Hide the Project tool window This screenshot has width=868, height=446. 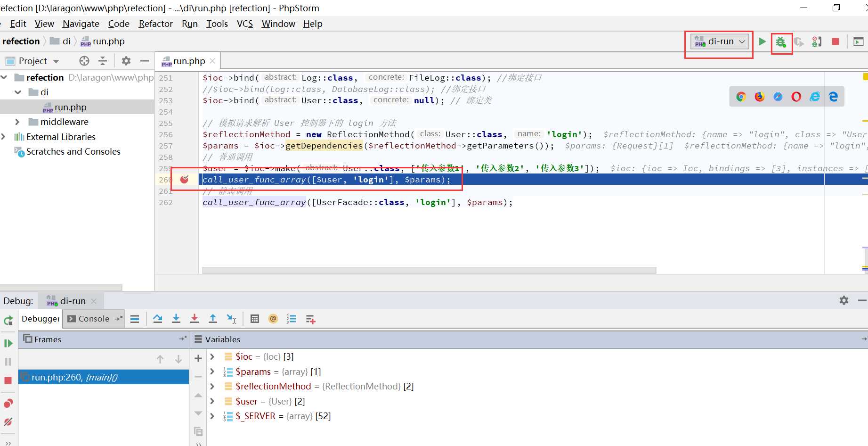pos(145,61)
